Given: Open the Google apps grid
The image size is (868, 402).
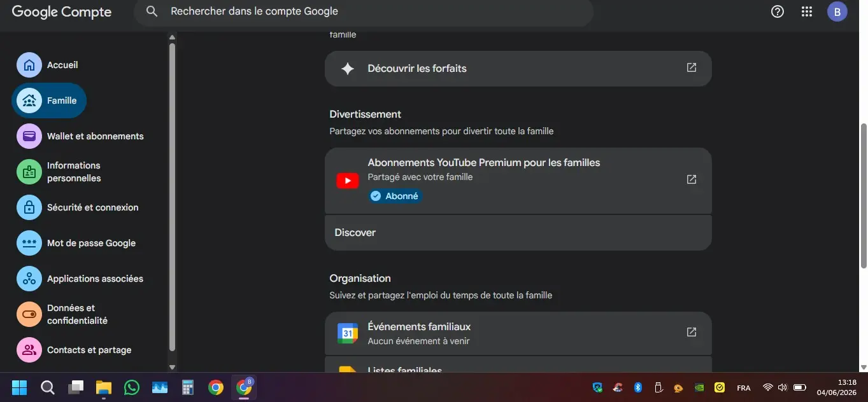Looking at the screenshot, I should click(807, 11).
